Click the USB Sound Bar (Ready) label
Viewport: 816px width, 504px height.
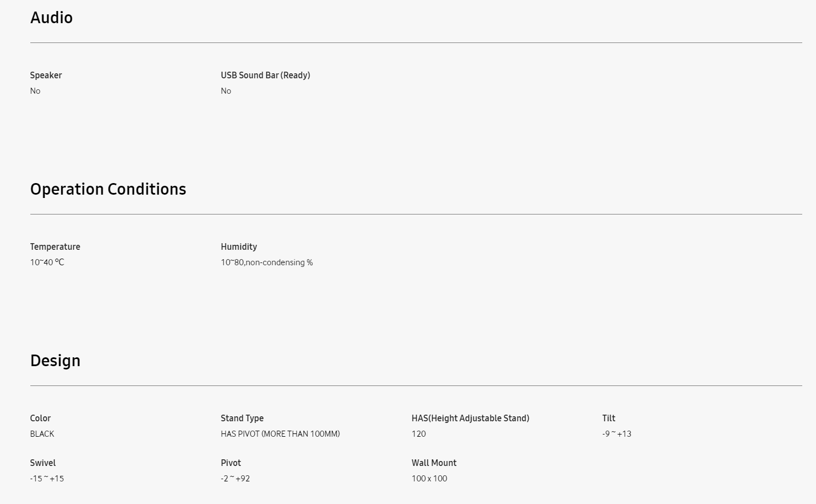tap(265, 76)
